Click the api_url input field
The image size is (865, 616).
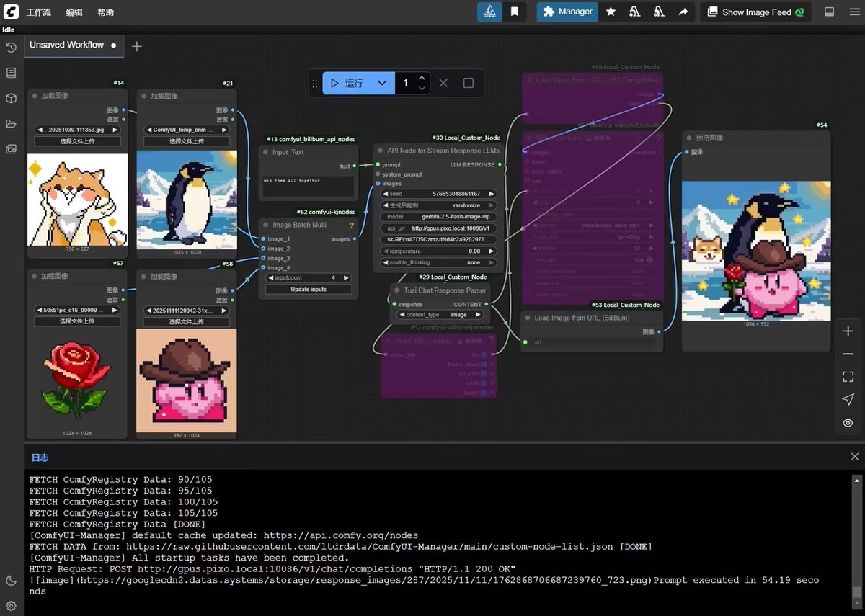439,228
